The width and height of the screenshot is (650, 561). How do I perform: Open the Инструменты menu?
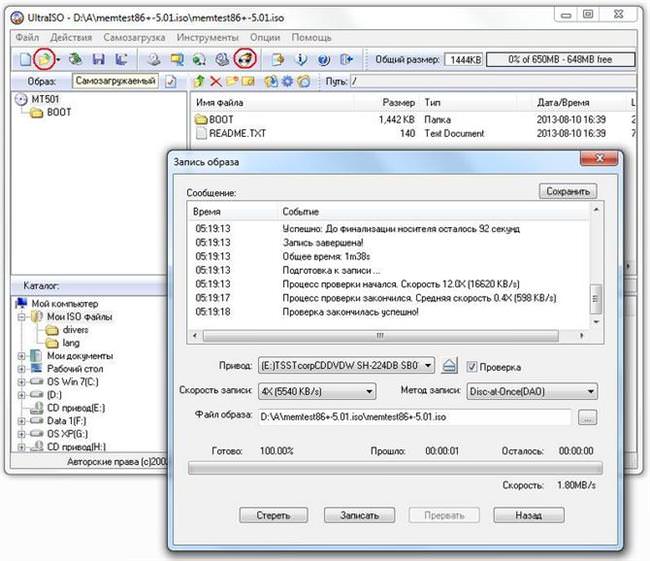[208, 37]
